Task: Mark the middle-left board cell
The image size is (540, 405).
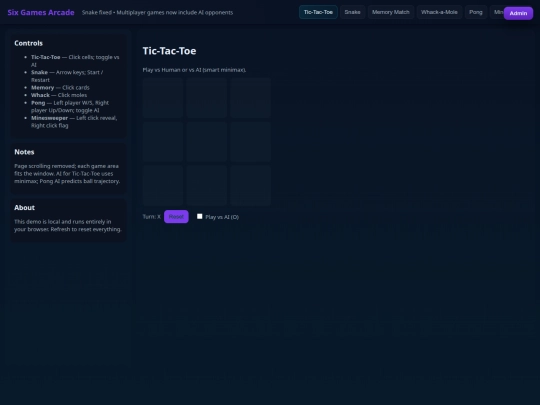Action: pos(163,142)
